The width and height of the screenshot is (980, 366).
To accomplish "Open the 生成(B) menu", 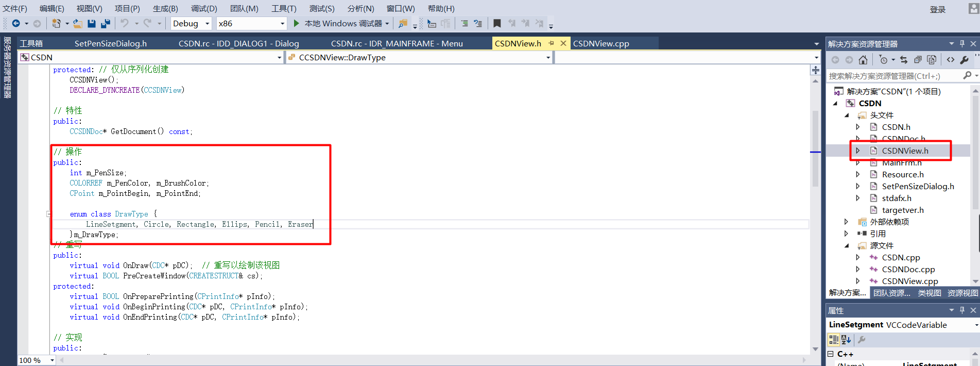I will 165,8.
